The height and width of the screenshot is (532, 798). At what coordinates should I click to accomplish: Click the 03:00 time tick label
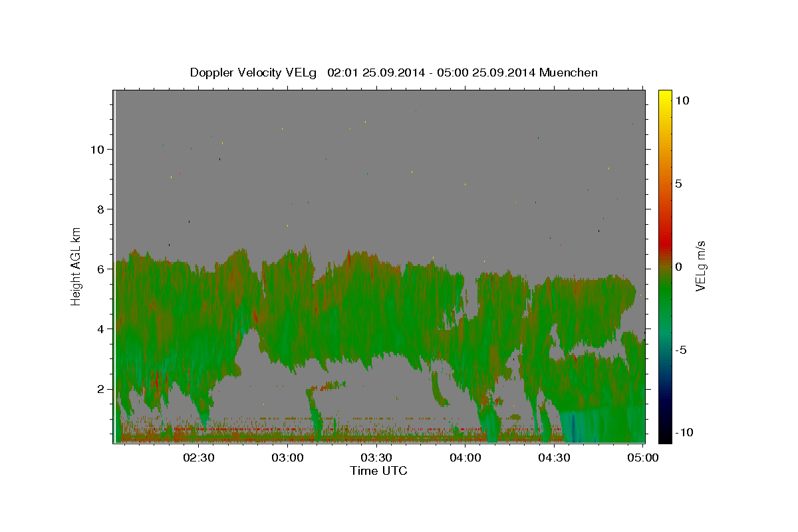[288, 458]
